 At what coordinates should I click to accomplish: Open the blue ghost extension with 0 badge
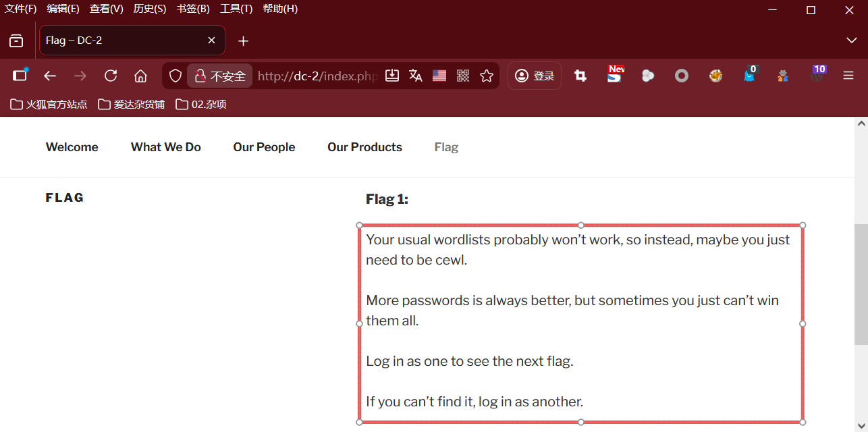tap(750, 75)
